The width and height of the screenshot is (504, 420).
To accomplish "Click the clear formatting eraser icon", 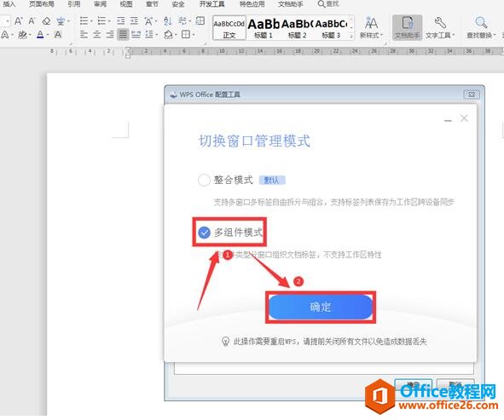I will pos(46,21).
